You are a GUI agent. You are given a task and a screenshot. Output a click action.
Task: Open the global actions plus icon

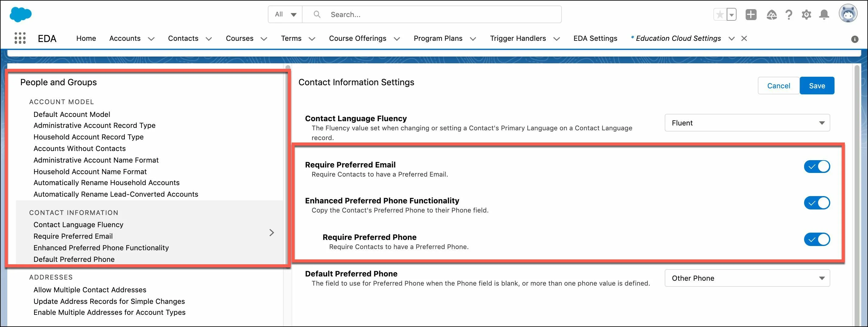pyautogui.click(x=751, y=15)
